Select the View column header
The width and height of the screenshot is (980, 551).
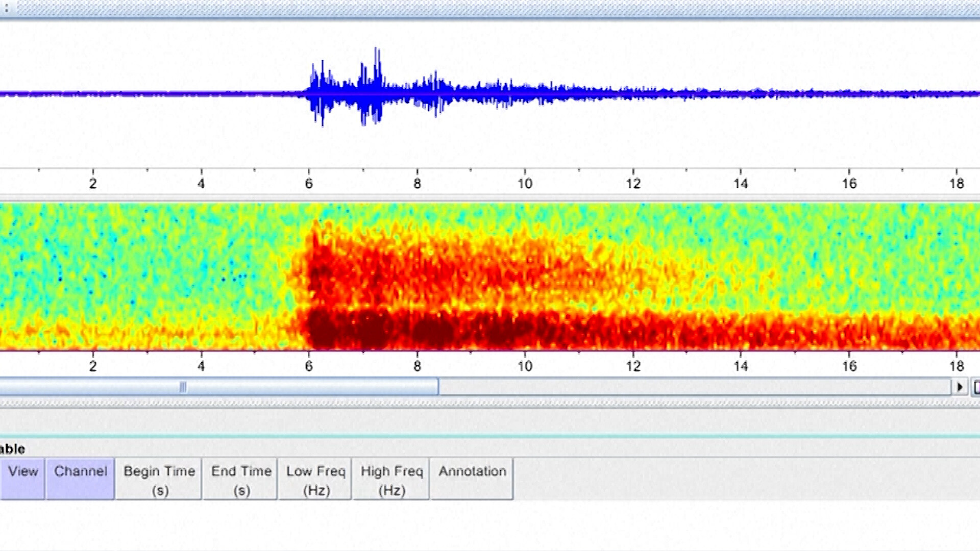coord(22,479)
